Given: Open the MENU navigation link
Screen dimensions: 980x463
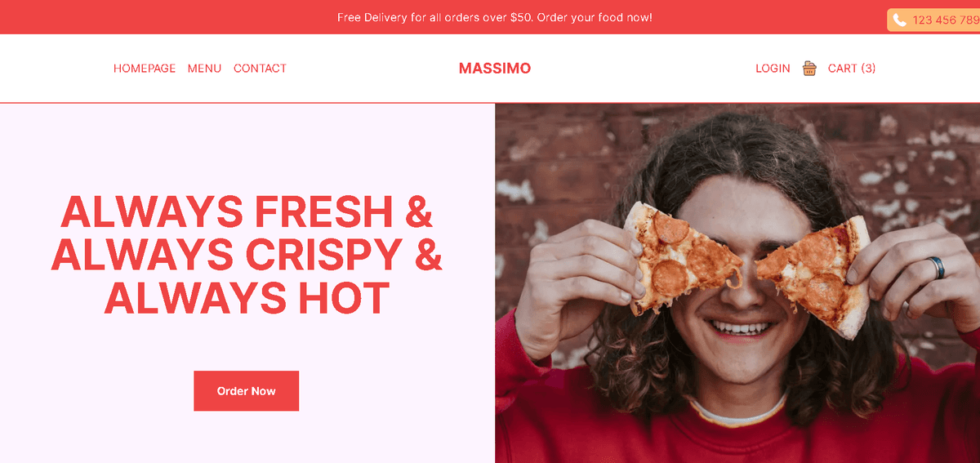Looking at the screenshot, I should 204,69.
